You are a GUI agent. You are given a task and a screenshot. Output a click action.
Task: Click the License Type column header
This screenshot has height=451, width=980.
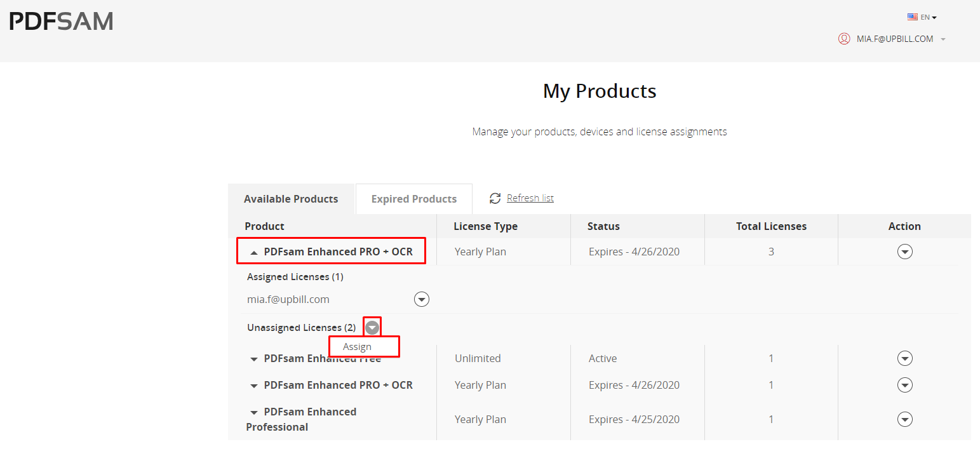[485, 226]
